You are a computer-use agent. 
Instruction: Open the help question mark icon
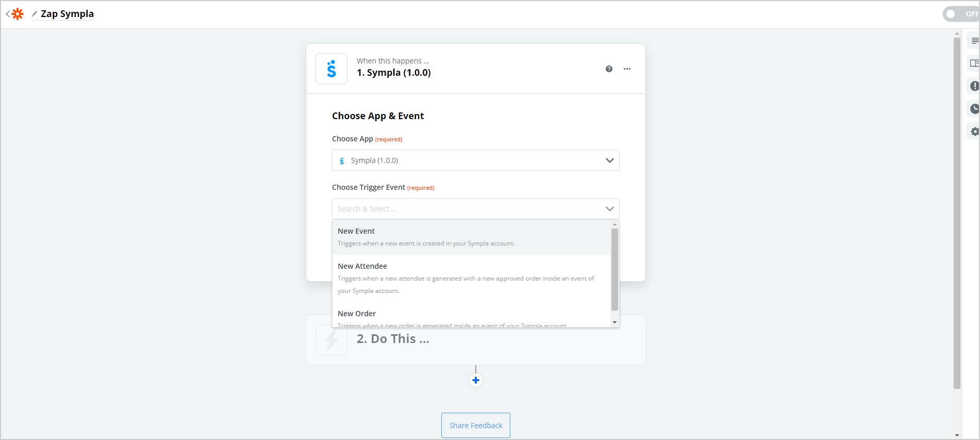[609, 69]
